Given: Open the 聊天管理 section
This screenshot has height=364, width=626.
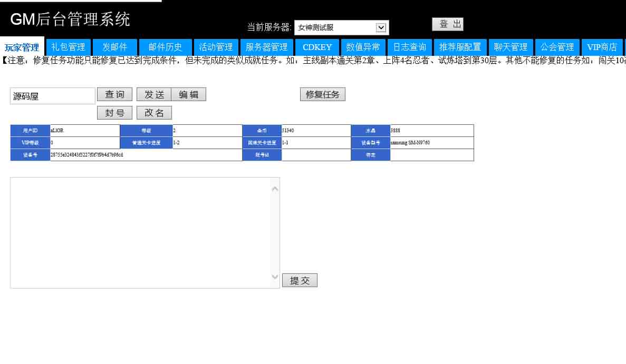Looking at the screenshot, I should [510, 47].
